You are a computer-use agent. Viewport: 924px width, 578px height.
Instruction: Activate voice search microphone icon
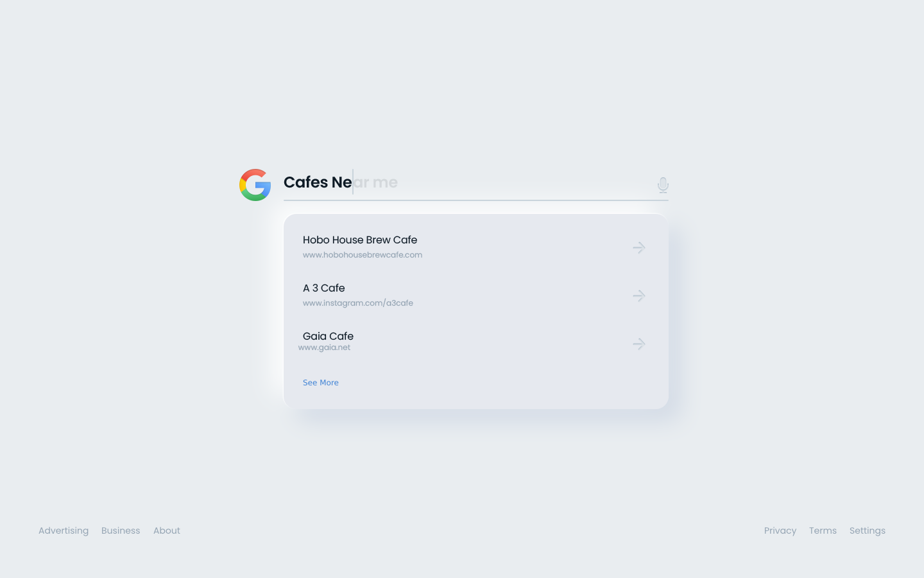coord(663,185)
